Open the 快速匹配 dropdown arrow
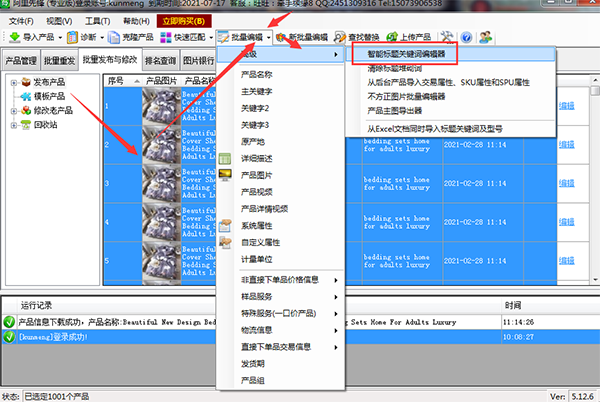Screen dimensions: 600x402 [x=211, y=37]
